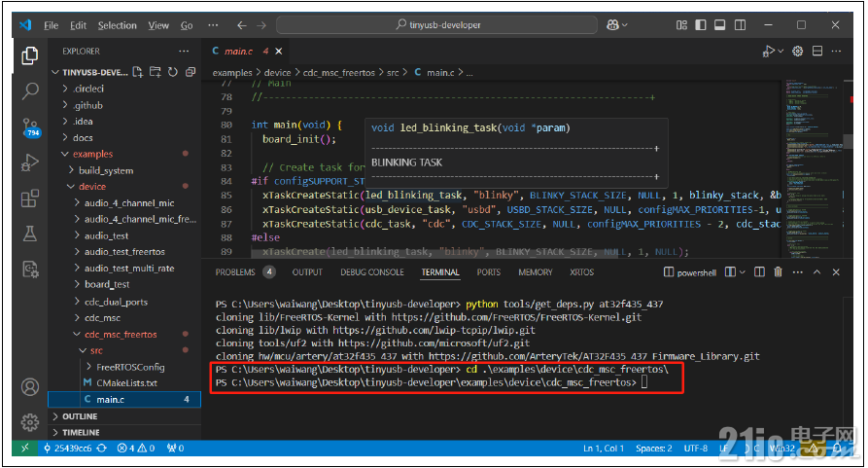Open the Edit menu
This screenshot has height=468, width=868.
[78, 25]
